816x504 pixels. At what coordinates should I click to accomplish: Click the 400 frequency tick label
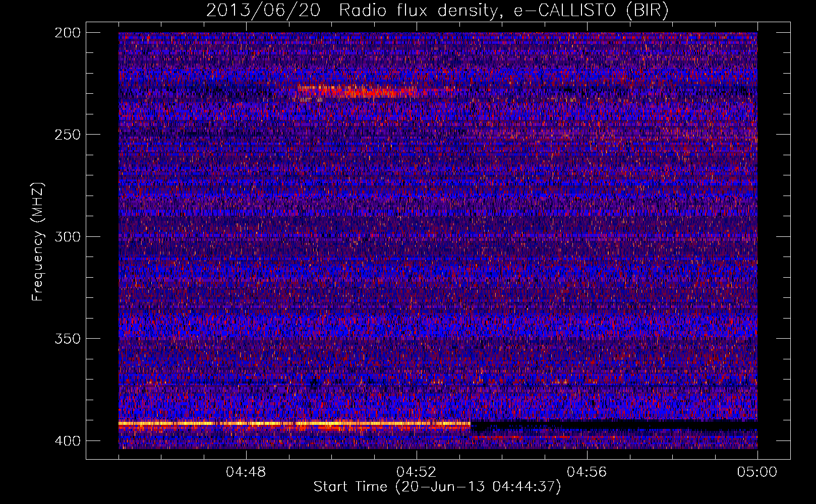click(68, 440)
